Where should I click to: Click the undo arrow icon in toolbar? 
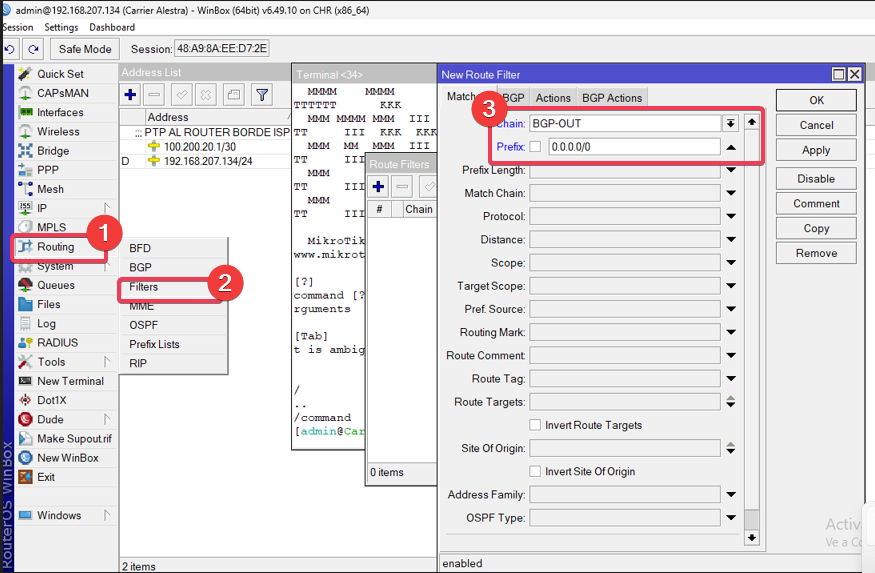coord(10,49)
